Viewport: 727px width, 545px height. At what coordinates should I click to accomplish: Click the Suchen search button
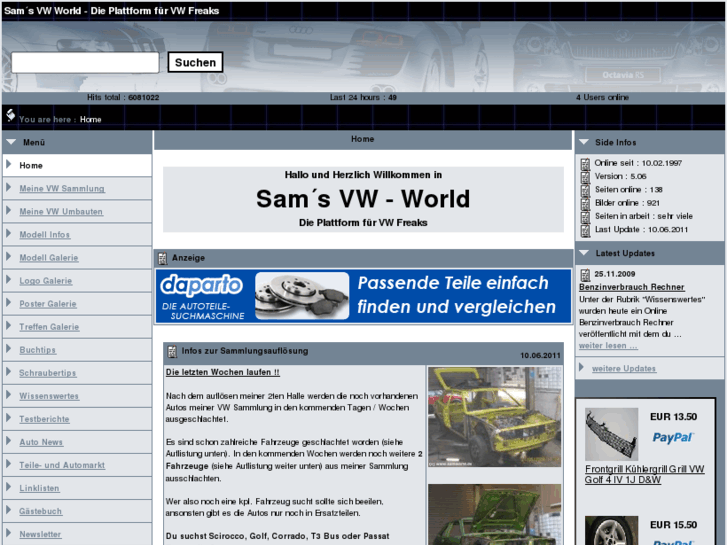[195, 63]
